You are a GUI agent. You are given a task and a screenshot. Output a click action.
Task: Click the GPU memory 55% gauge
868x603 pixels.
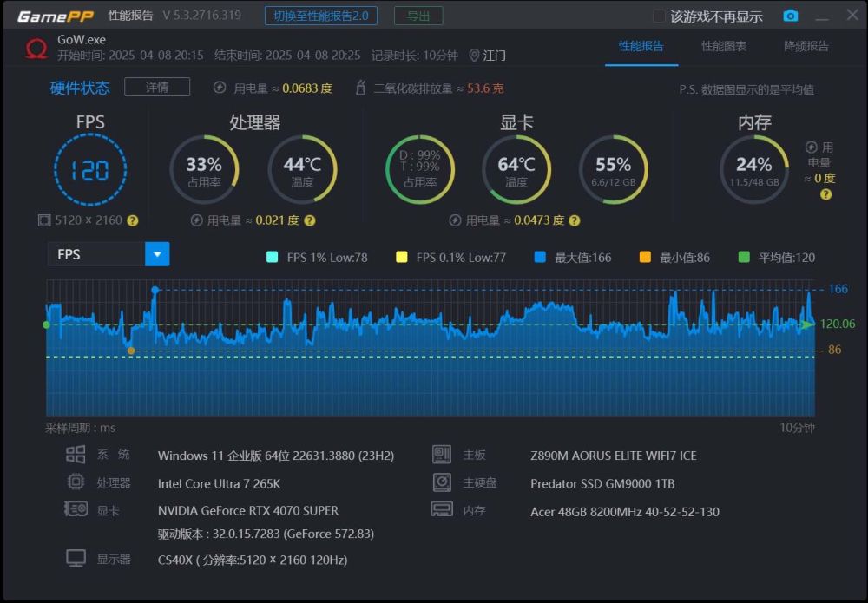click(614, 169)
